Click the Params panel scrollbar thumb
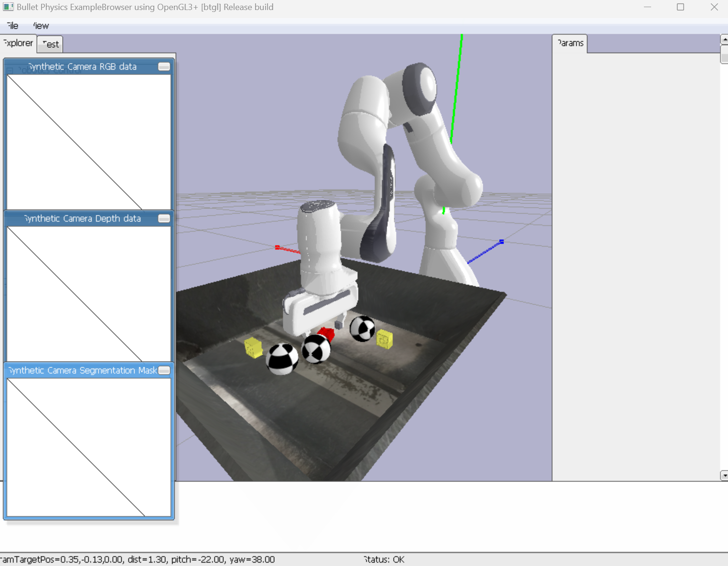728x566 pixels. click(724, 54)
